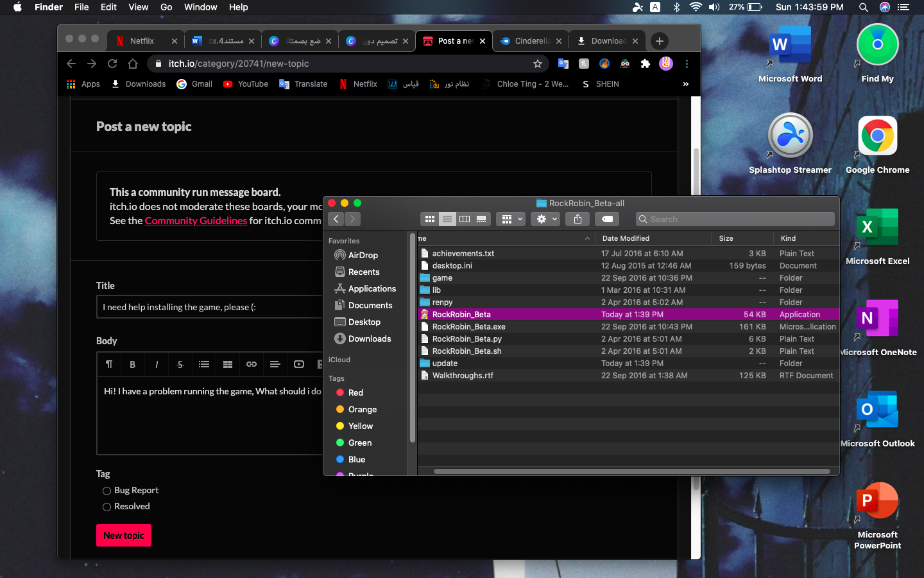Open a new Chrome tab
This screenshot has height=578, width=924.
[x=660, y=41]
